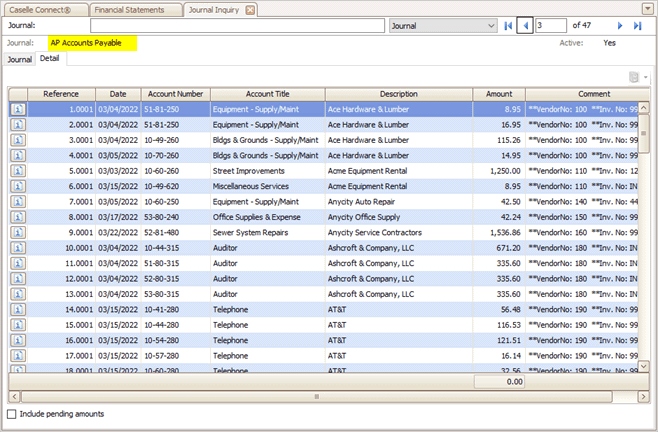The height and width of the screenshot is (432, 658).
Task: Click amount 1,536.86 cell
Action: point(499,233)
